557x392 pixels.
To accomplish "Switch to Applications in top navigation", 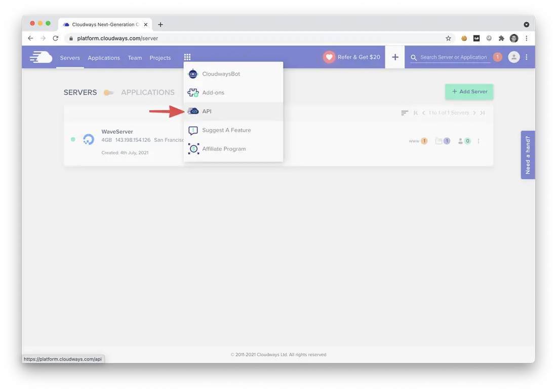I will click(x=104, y=58).
